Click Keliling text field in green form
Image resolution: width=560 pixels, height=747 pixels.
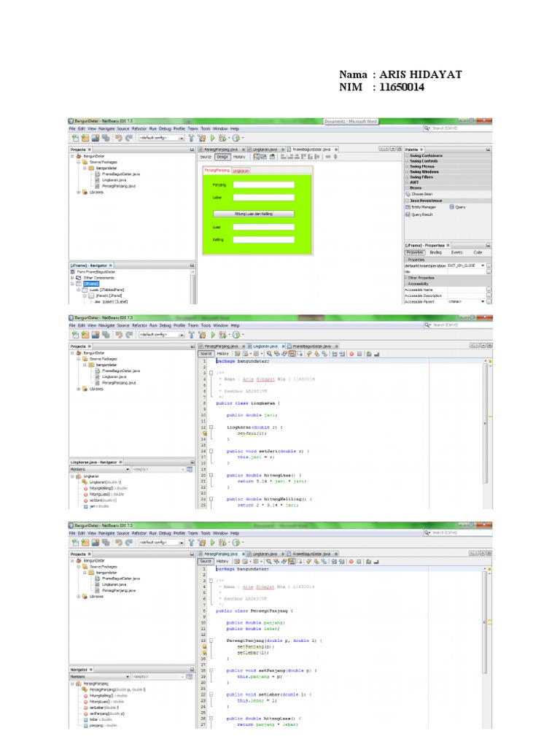[264, 239]
